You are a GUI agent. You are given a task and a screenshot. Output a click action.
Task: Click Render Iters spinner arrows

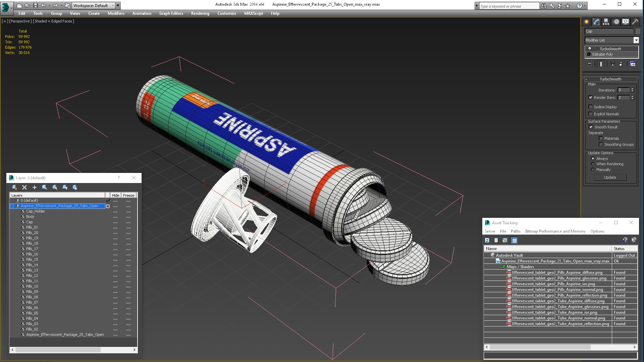632,98
